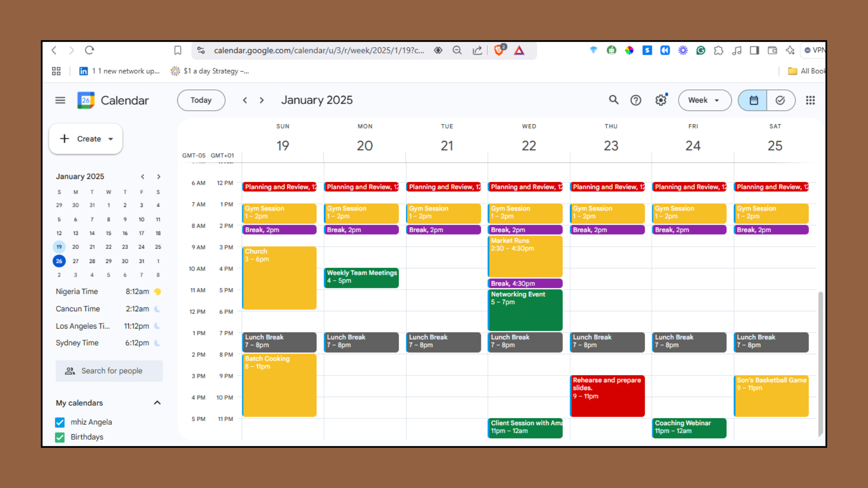
Task: Click the Today button
Action: pyautogui.click(x=201, y=100)
